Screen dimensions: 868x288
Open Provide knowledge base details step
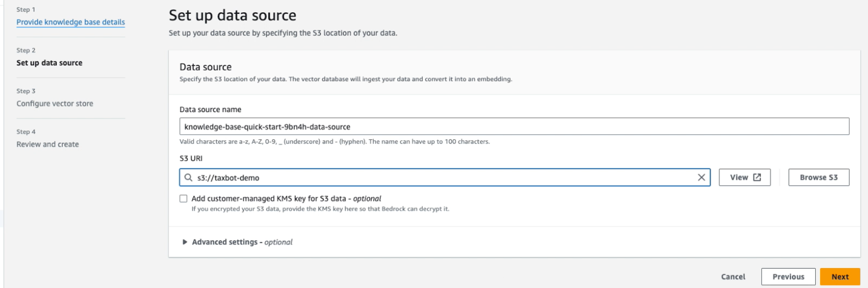coord(71,22)
